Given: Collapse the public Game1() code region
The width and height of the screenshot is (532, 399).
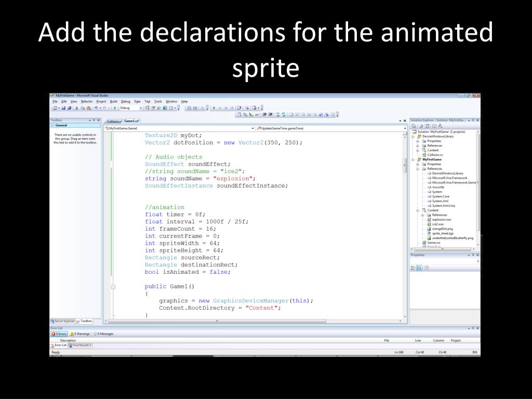Looking at the screenshot, I should tap(113, 287).
